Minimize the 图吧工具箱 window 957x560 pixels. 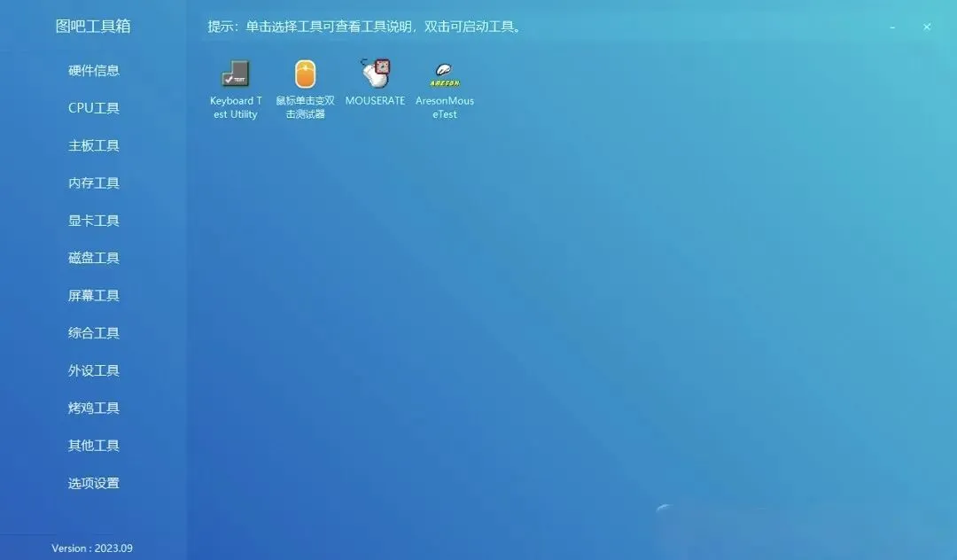tap(892, 27)
